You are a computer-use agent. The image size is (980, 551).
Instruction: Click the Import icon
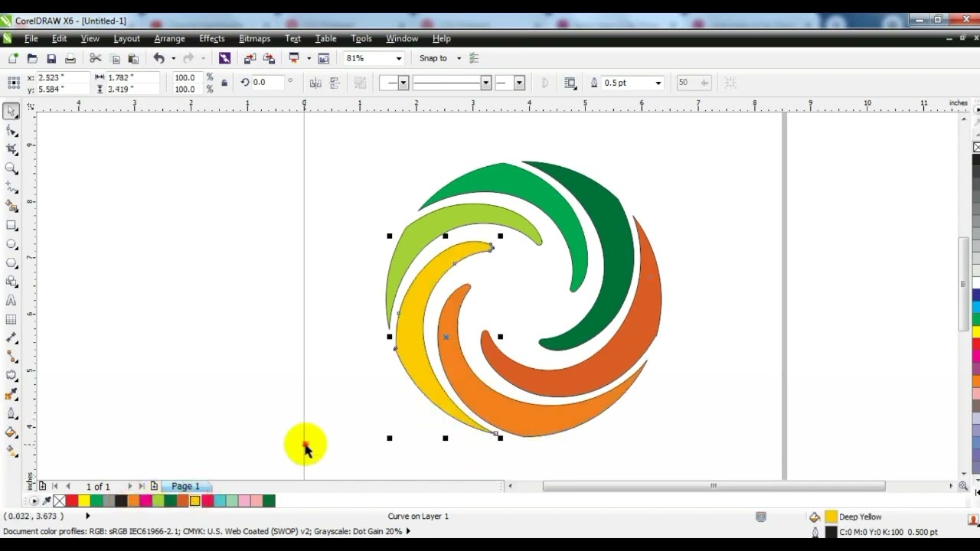coord(250,58)
